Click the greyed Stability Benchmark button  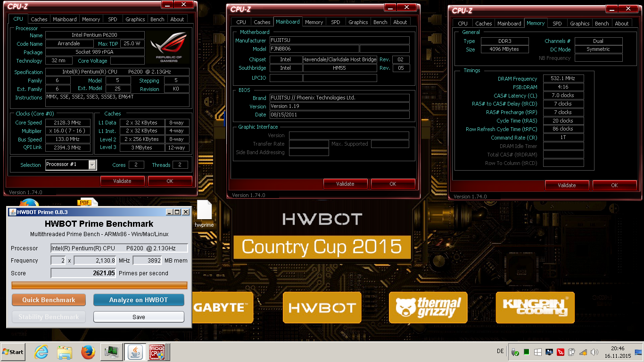[49, 317]
